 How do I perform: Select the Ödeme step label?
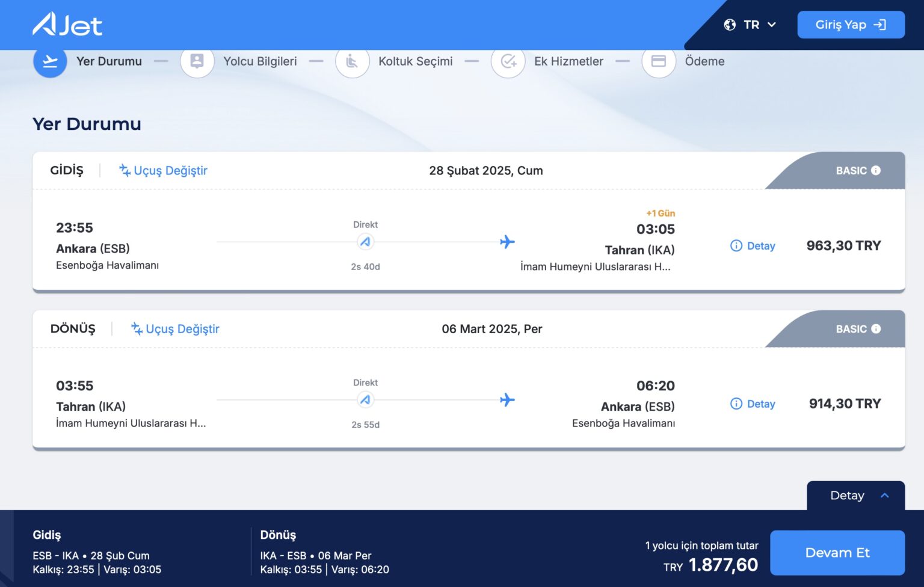(704, 61)
